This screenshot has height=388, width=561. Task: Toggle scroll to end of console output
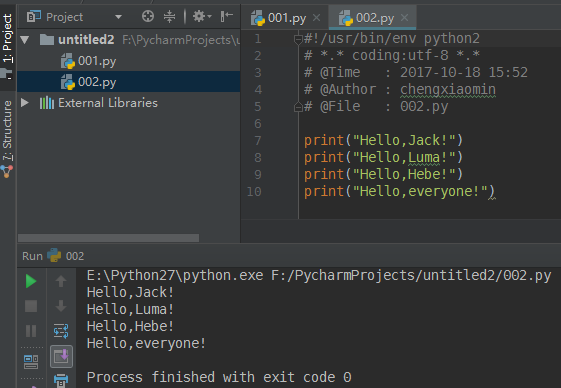click(61, 357)
